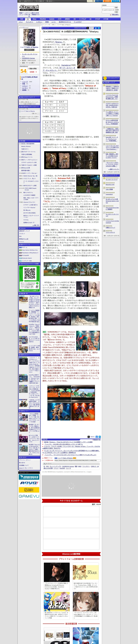This screenshot has width=138, height=644.
Task: Click the LINE QR code banner
Action: coord(29,279)
